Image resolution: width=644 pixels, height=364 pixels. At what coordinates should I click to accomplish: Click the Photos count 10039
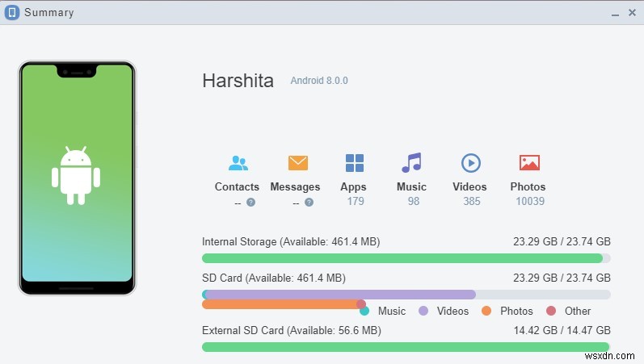pyautogui.click(x=529, y=201)
